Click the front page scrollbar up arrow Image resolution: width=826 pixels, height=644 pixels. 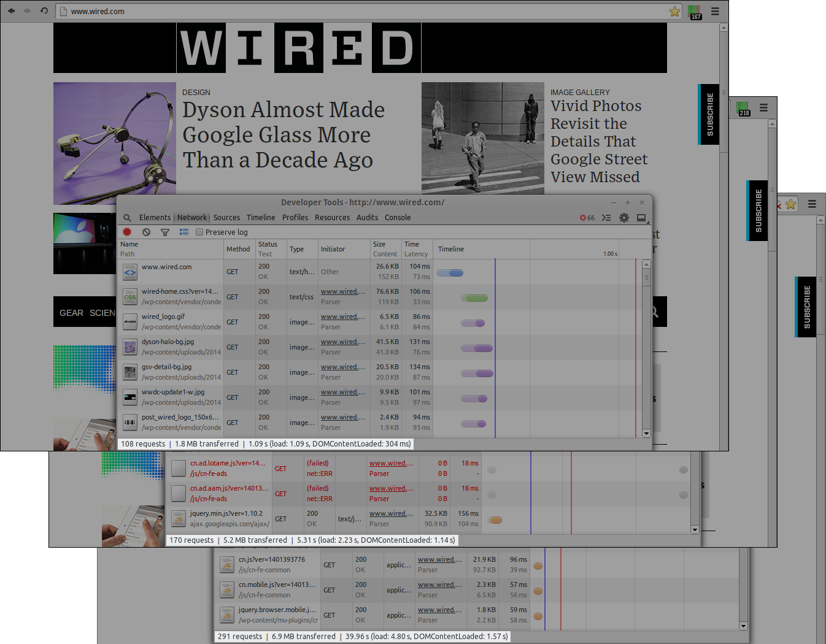coord(724,28)
